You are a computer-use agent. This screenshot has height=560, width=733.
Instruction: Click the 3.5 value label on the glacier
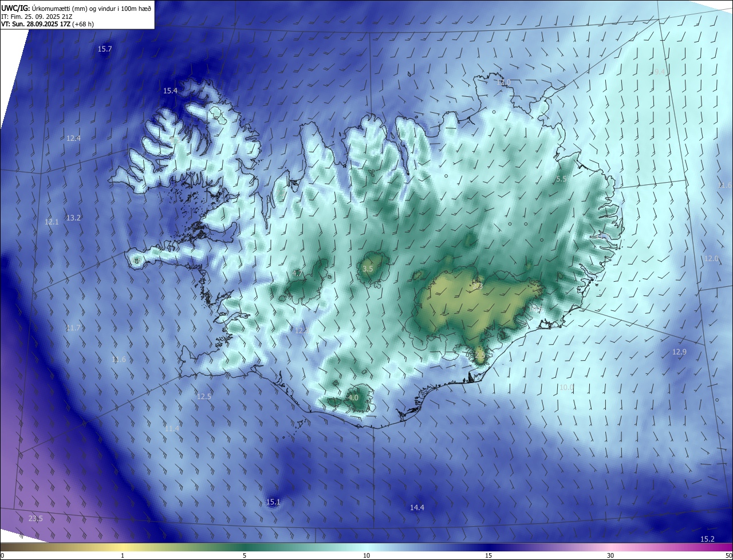(x=368, y=269)
